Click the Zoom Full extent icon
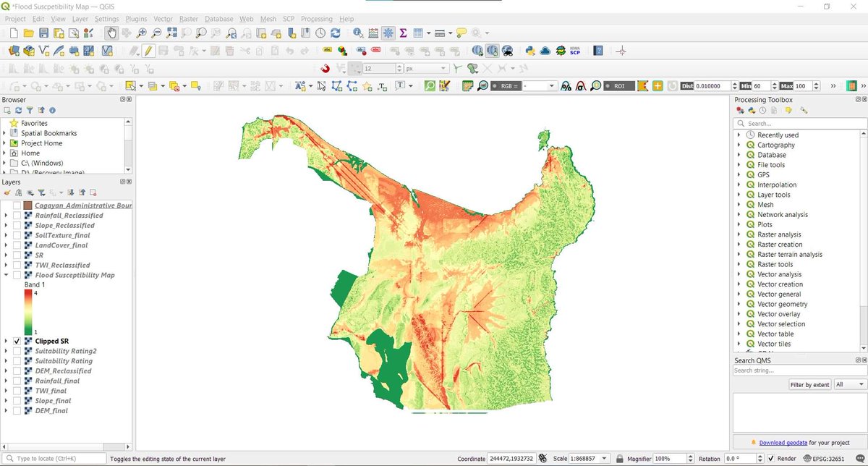This screenshot has height=466, width=868. (171, 33)
